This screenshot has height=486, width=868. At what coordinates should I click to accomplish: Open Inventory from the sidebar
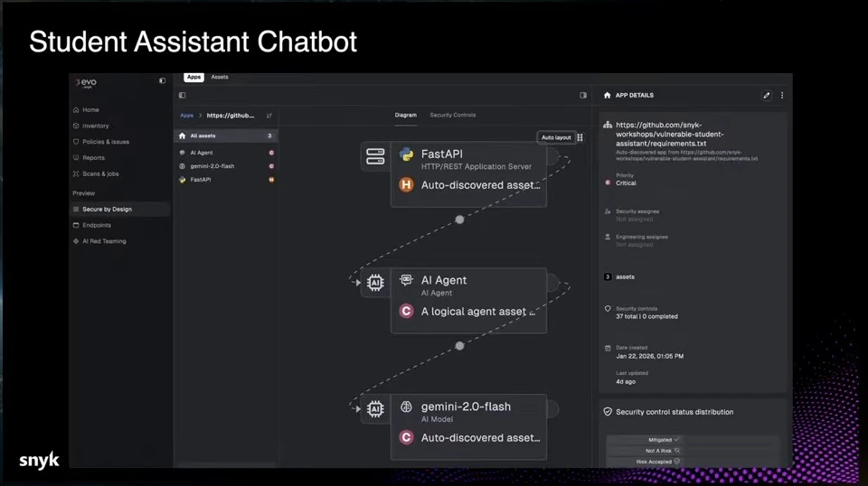[x=95, y=126]
